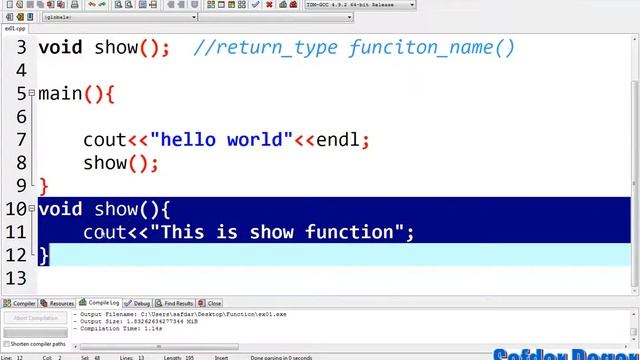This screenshot has height=360, width=640.
Task: Click the Goto Line toolbar icon
Action: click(153, 4)
